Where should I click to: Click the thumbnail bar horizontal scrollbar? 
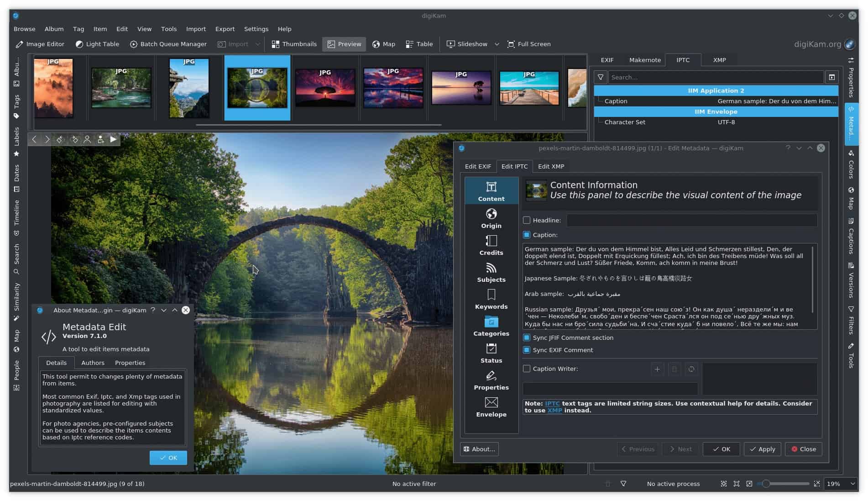pos(319,125)
